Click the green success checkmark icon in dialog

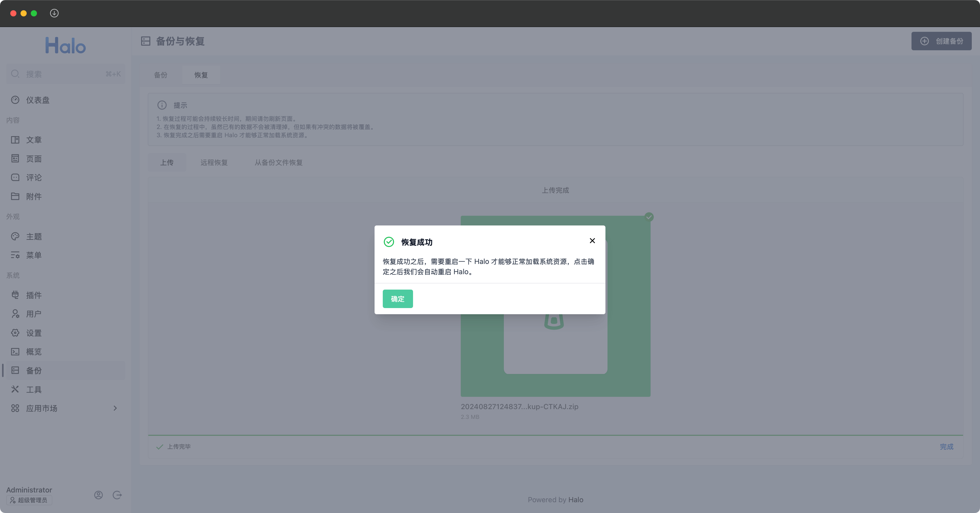[389, 242]
